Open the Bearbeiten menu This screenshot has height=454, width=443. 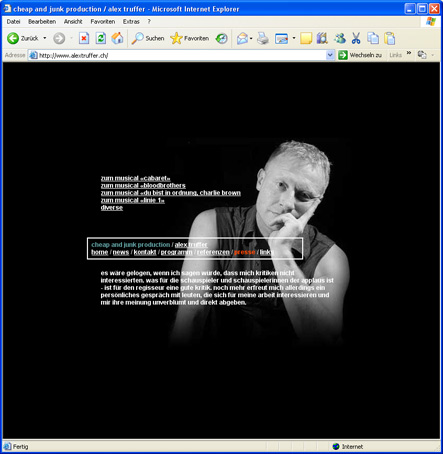(42, 22)
